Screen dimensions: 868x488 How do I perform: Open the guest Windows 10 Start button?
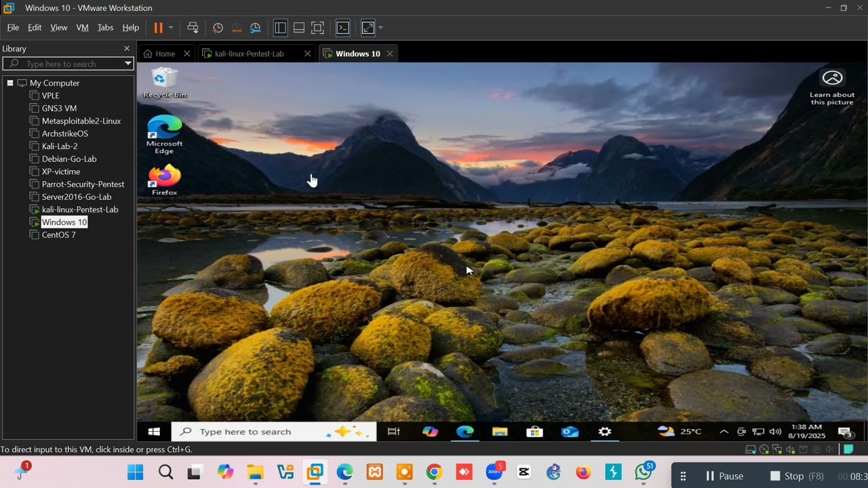(154, 432)
